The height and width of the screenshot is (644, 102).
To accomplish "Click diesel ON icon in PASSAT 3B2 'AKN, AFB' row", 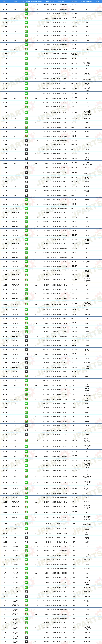I will pyautogui.click(x=26, y=592).
